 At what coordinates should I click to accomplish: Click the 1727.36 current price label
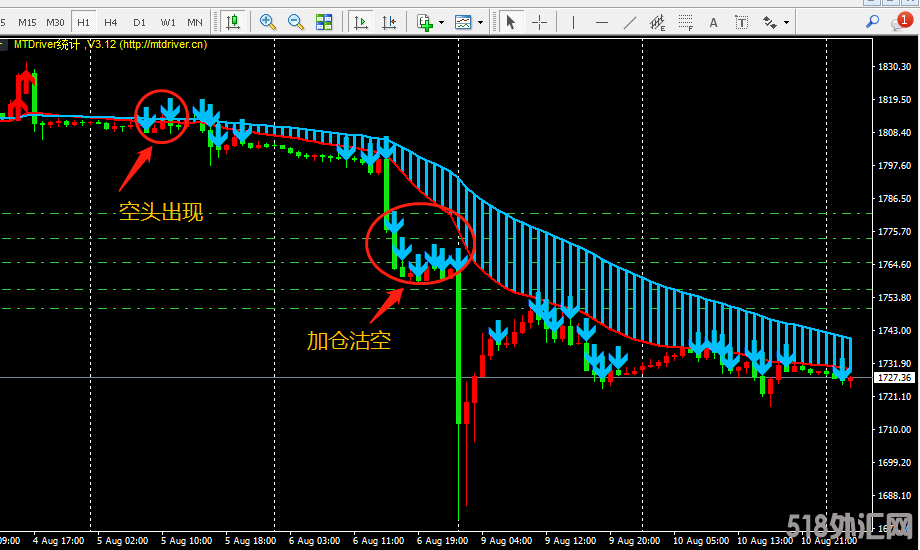[894, 377]
